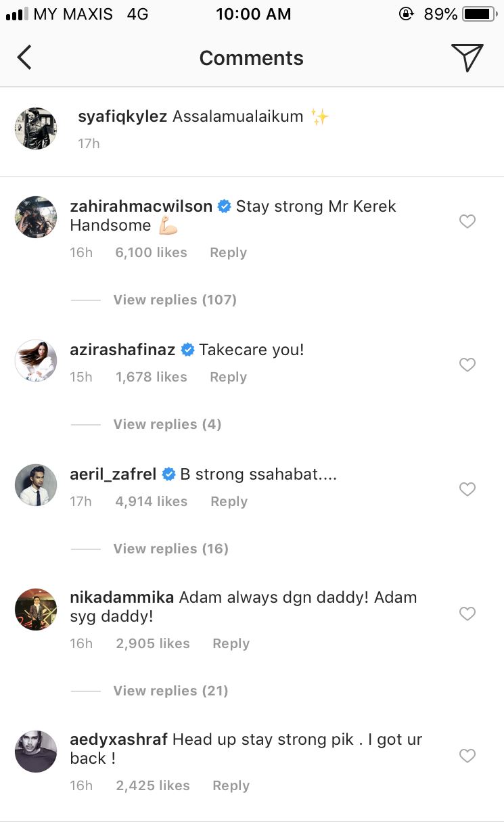Screen dimensions: 504x826
Task: Like aeril_zafrel's comment using the heart icon
Action: click(x=467, y=489)
